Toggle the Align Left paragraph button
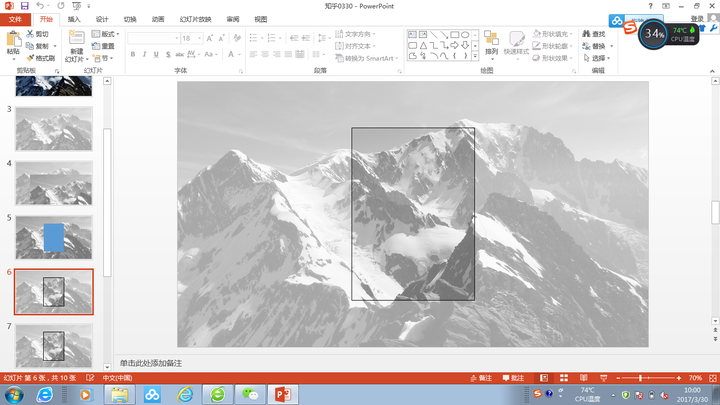Screen dimensions: 720x405 point(253,54)
